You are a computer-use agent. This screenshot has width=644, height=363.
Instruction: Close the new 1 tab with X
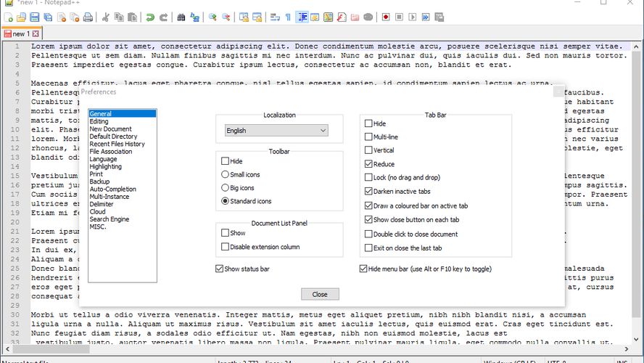tap(36, 33)
